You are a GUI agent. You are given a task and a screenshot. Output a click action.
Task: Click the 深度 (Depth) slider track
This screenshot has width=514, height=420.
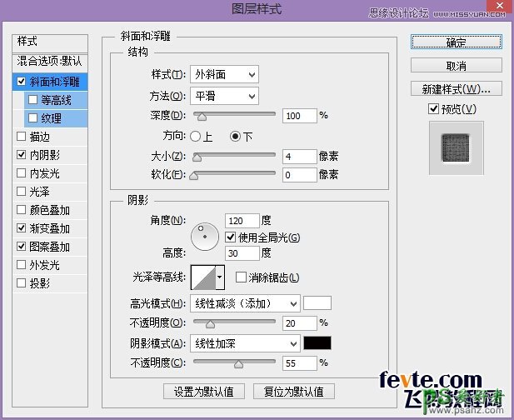pyautogui.click(x=235, y=115)
